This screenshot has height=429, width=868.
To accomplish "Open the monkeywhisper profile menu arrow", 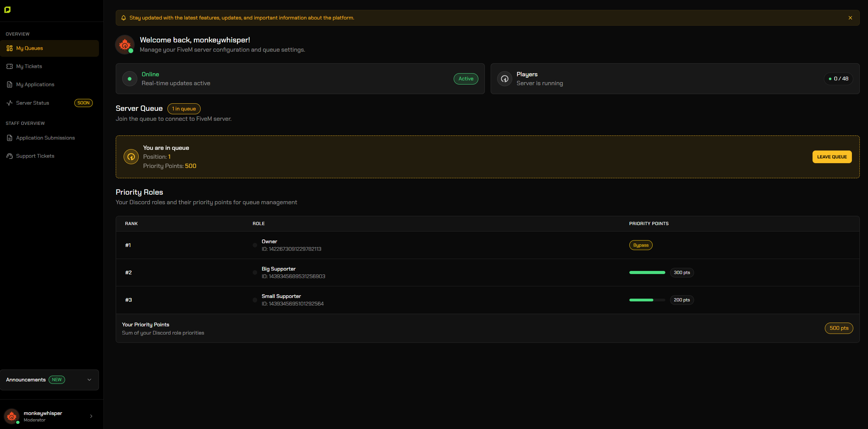I will point(91,416).
